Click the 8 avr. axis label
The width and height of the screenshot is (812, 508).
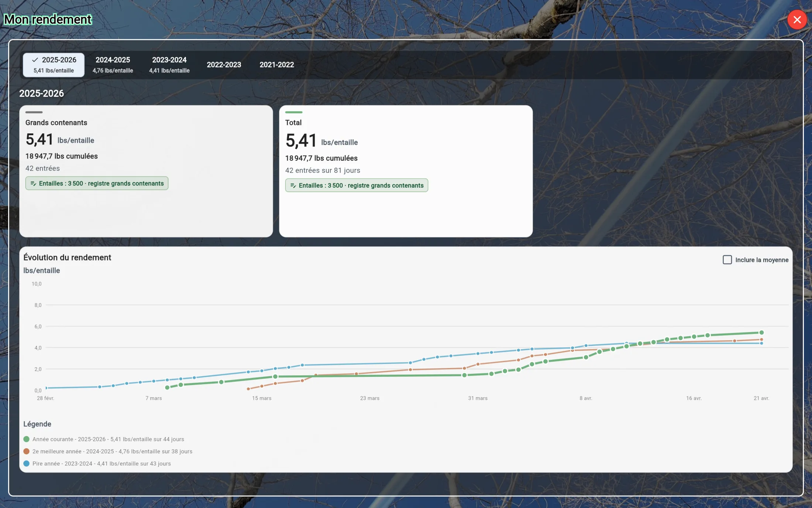pos(586,398)
